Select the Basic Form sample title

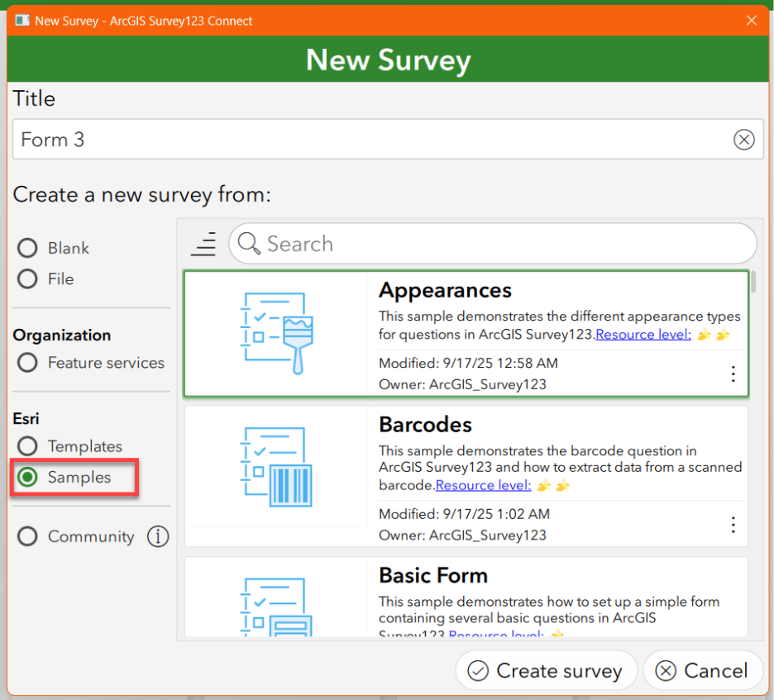coord(433,576)
